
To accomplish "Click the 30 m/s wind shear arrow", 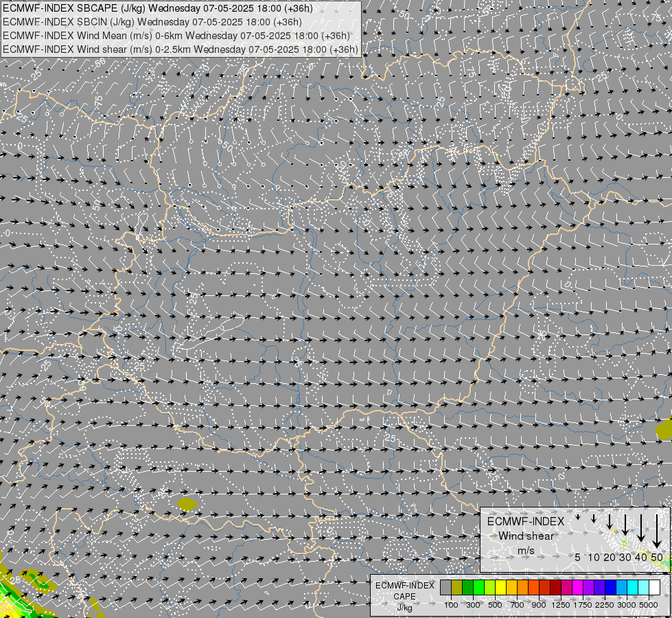I will click(625, 525).
